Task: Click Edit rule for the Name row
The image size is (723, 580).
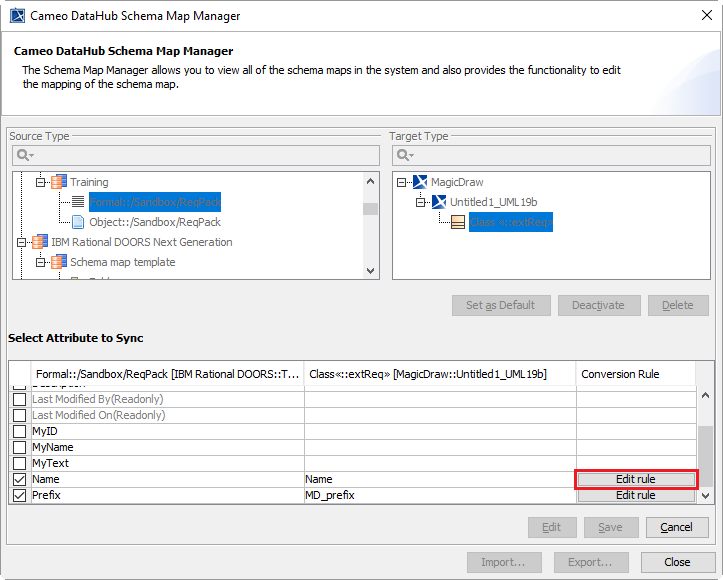Action: click(x=636, y=479)
